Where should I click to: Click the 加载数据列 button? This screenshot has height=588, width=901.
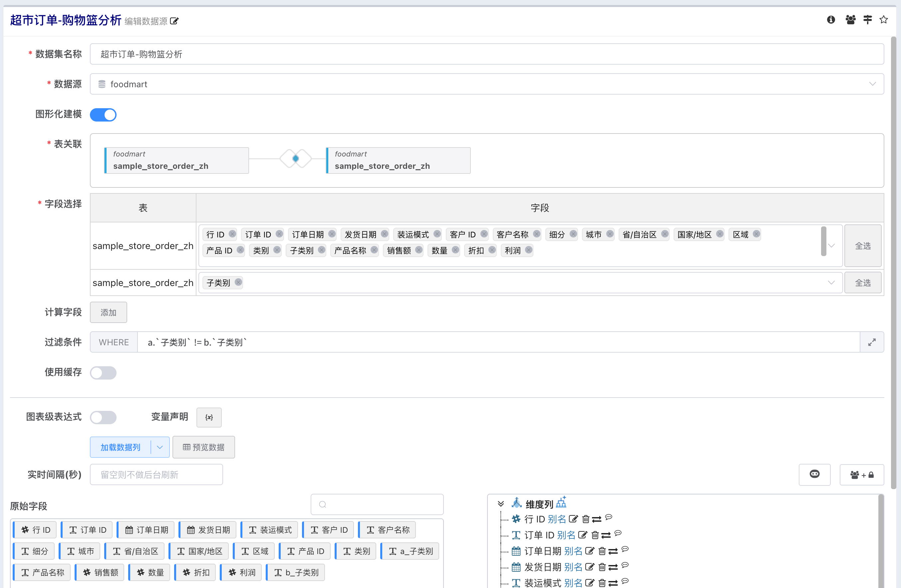tap(121, 447)
